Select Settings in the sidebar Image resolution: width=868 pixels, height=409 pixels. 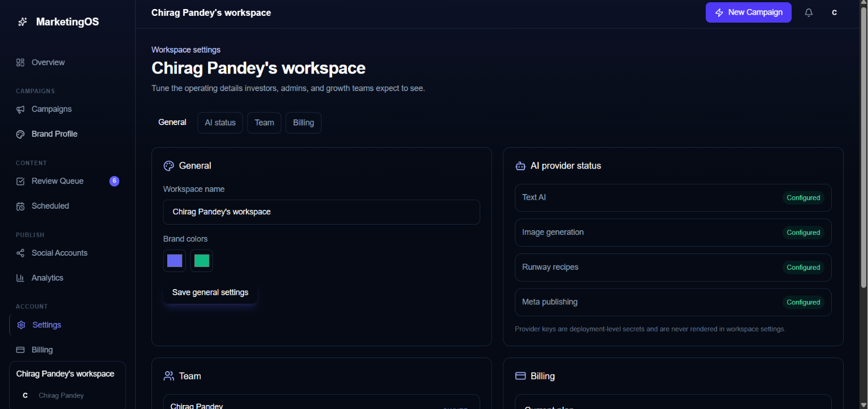67,325
